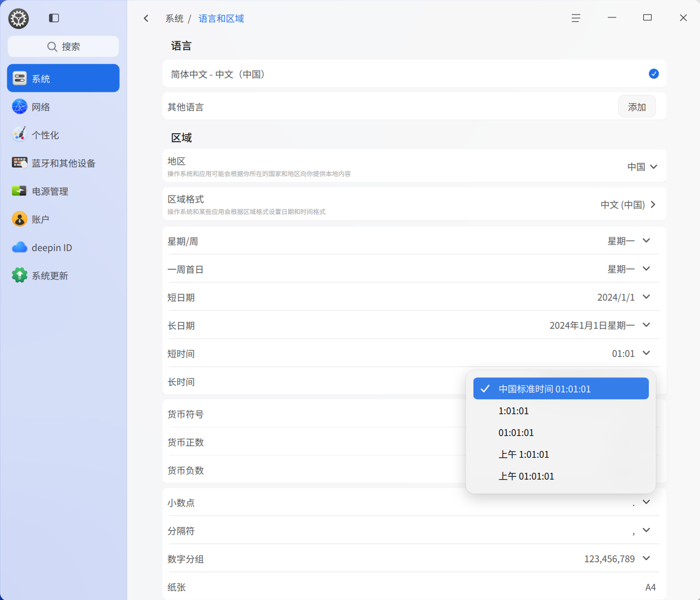Viewport: 700px width, 600px height.
Task: Click the 其他语言 label
Action: pos(186,107)
